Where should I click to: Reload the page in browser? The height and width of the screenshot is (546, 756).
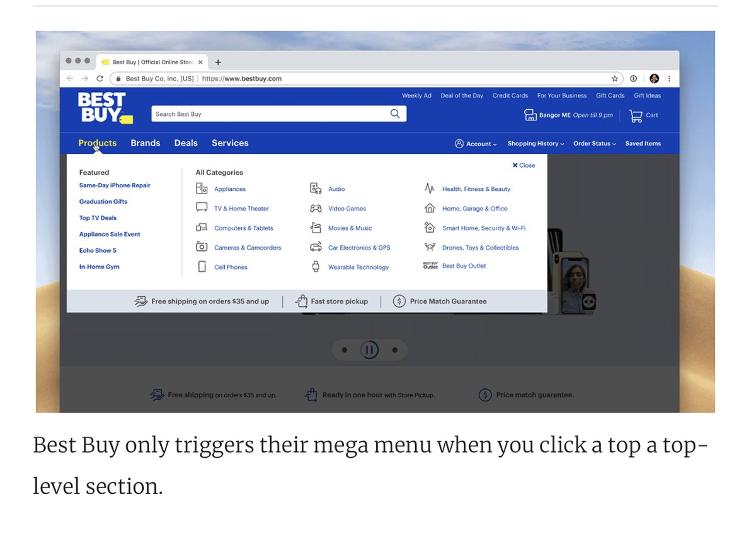100,79
